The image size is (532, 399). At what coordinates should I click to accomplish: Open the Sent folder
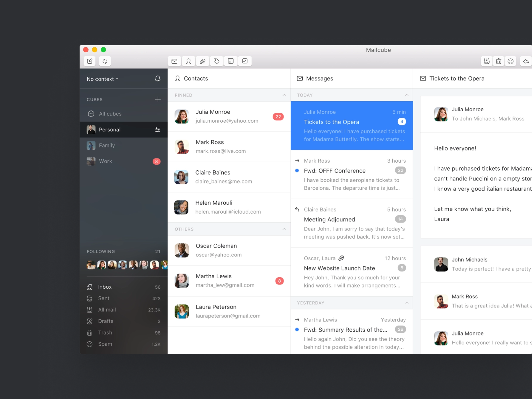coord(124,298)
